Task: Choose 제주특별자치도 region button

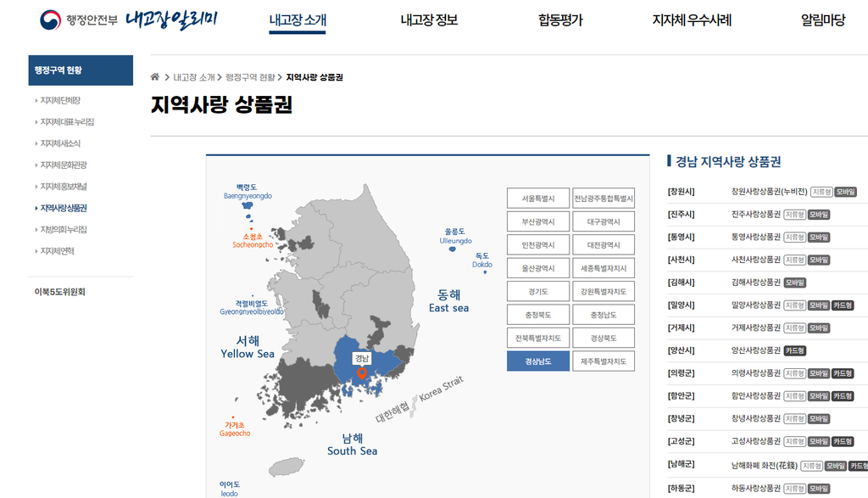Action: coord(604,361)
